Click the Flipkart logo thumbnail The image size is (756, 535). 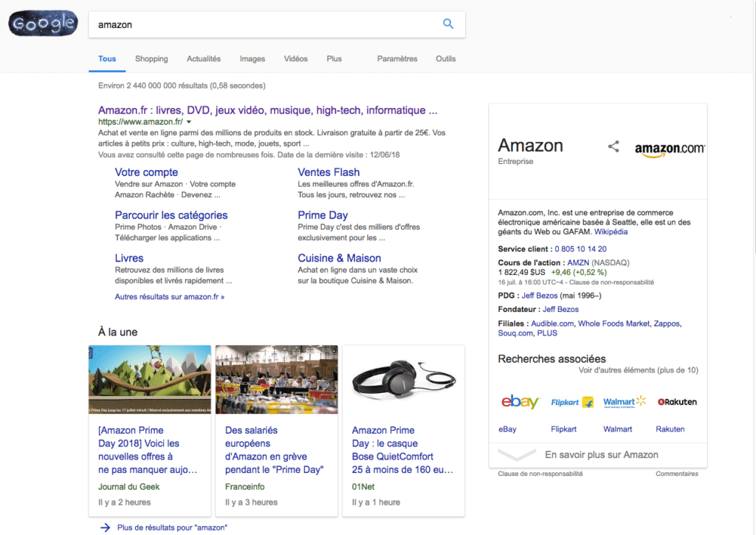[x=572, y=402]
